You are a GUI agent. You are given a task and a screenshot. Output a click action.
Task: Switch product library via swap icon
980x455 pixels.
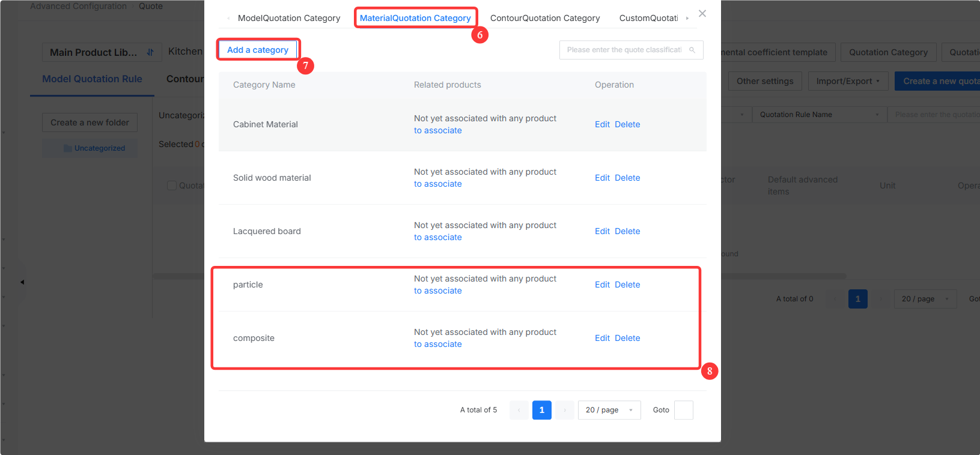point(150,52)
